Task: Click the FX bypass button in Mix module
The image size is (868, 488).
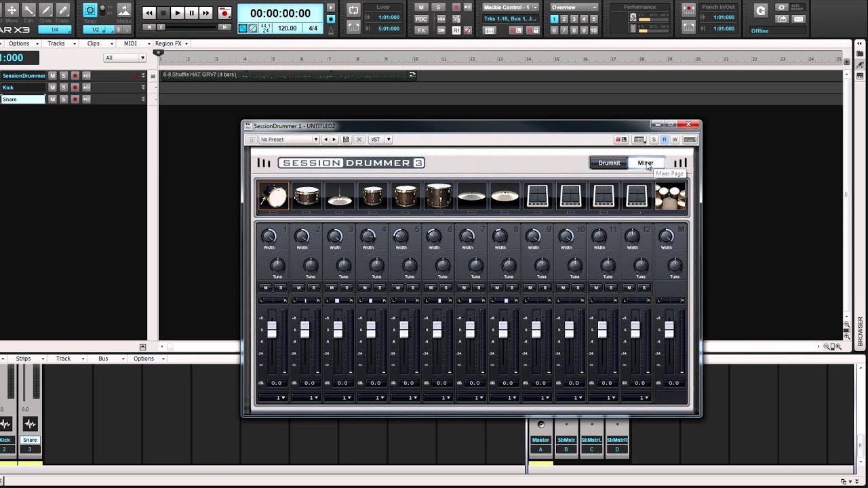Action: pos(421,30)
